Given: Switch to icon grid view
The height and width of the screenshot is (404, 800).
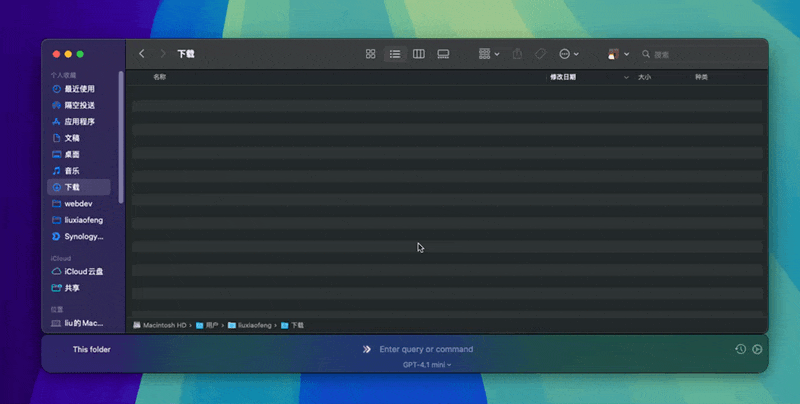Looking at the screenshot, I should (370, 54).
